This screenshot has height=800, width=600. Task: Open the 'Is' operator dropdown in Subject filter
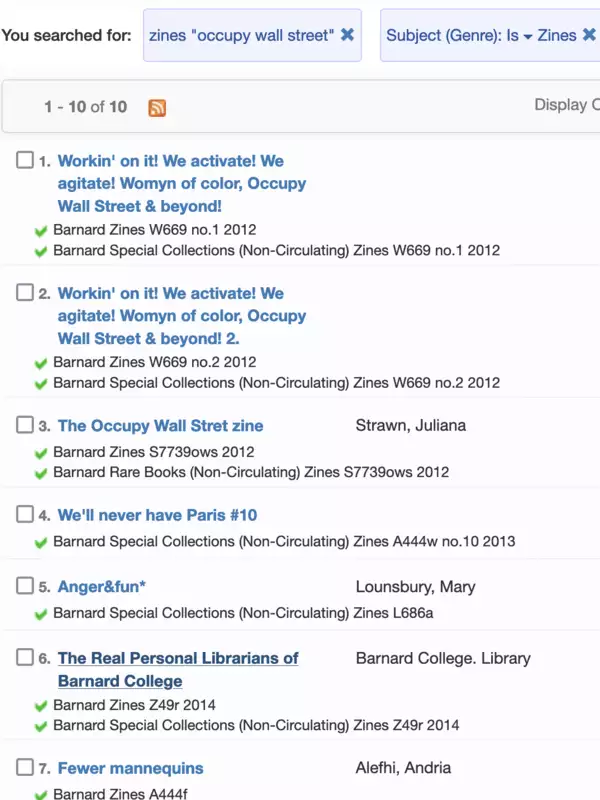[519, 35]
